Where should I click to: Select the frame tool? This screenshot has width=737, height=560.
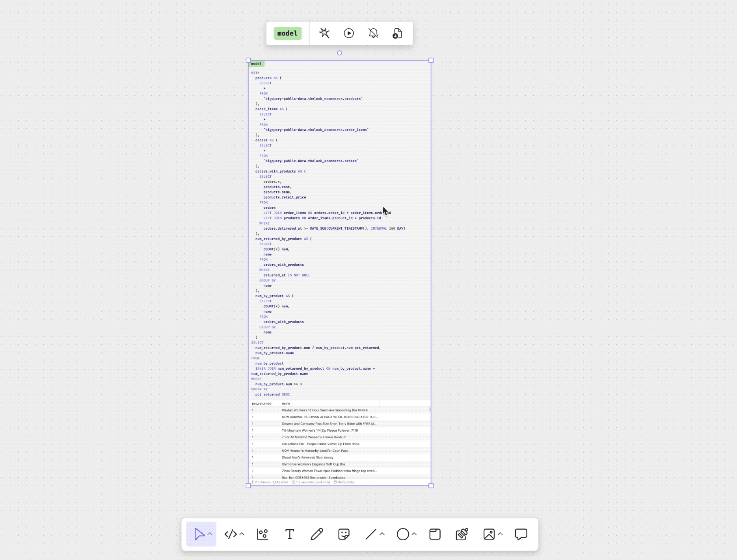pos(435,534)
